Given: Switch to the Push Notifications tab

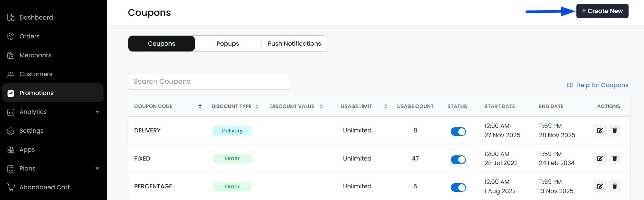Looking at the screenshot, I should pos(294,44).
